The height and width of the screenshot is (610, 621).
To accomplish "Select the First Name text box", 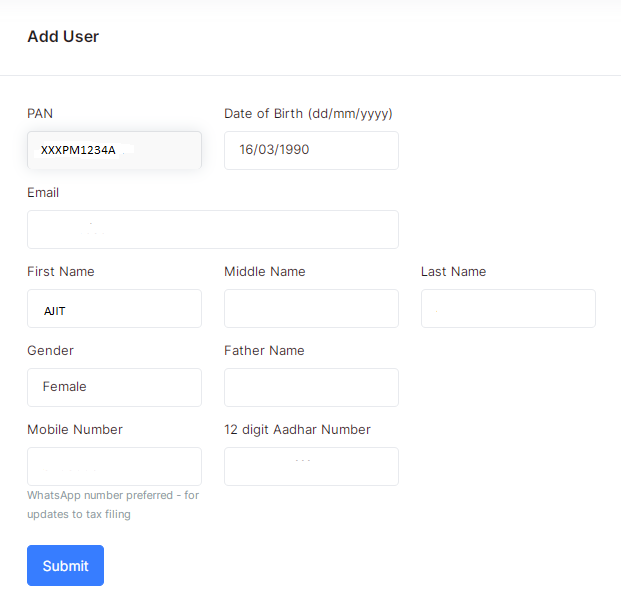I will [x=114, y=309].
